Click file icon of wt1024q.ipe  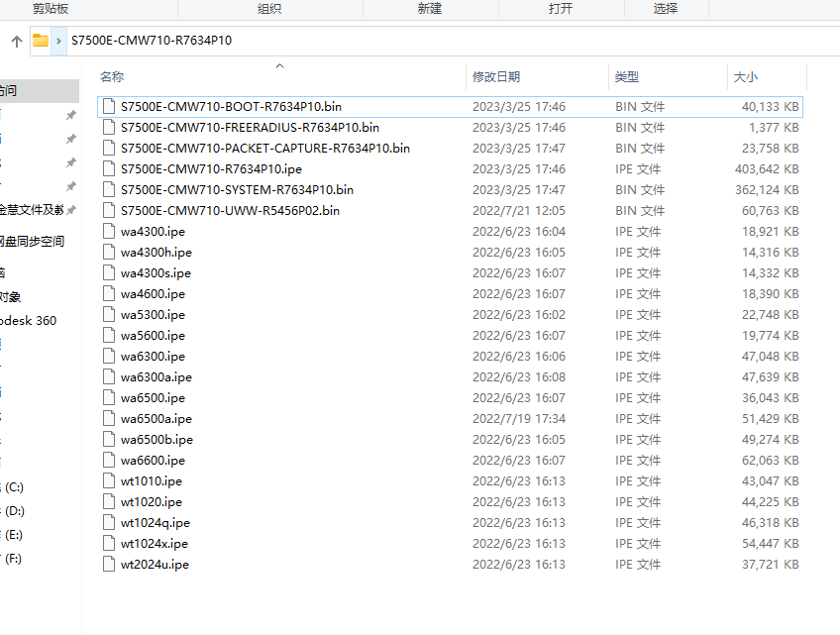tap(109, 523)
